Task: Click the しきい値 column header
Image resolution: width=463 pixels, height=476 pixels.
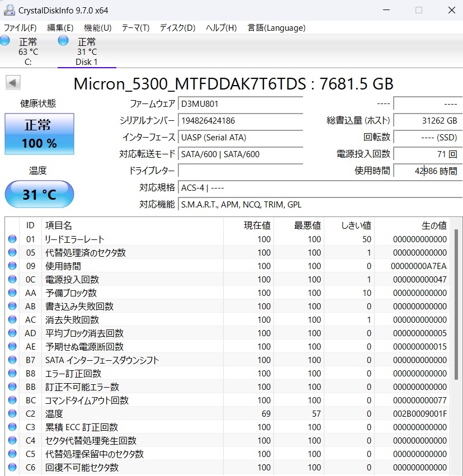Action: [x=349, y=225]
